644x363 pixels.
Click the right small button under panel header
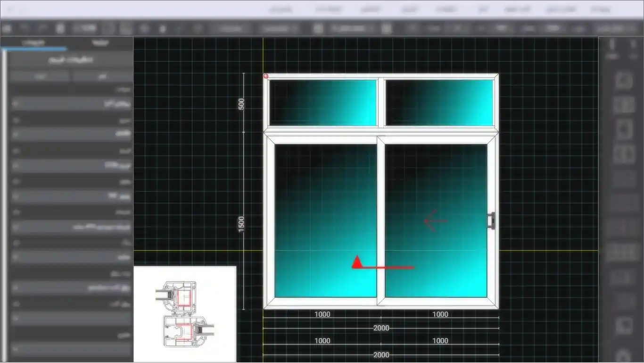pyautogui.click(x=102, y=76)
